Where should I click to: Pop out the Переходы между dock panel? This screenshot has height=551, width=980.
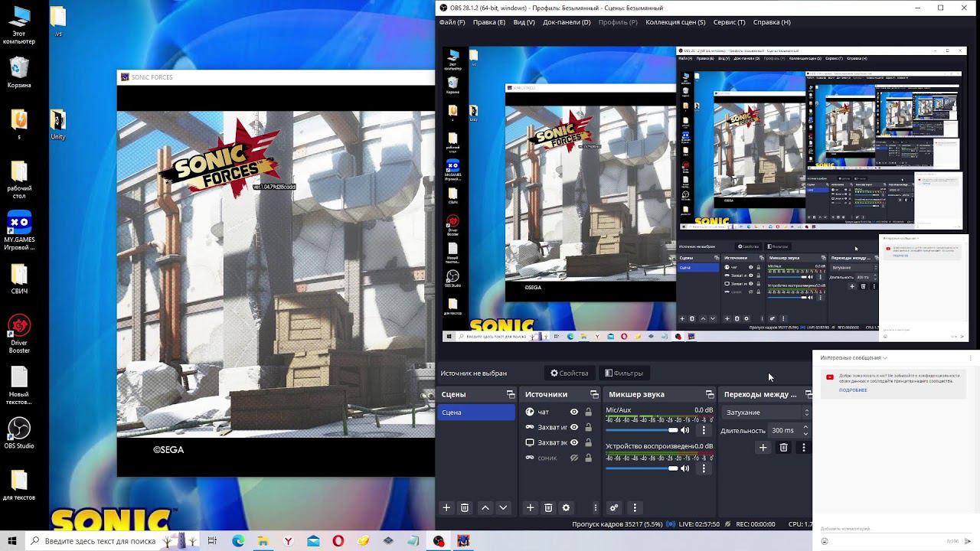(808, 394)
